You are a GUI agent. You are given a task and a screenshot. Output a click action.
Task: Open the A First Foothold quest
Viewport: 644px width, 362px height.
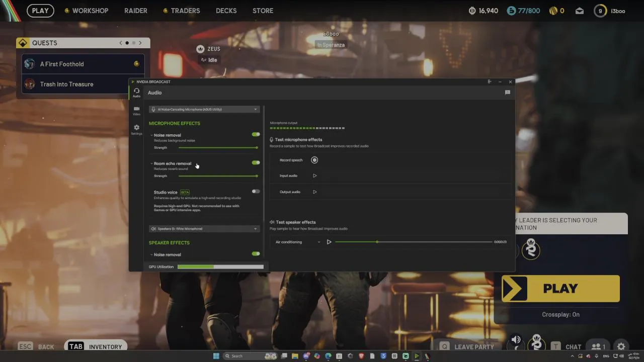[x=83, y=64]
